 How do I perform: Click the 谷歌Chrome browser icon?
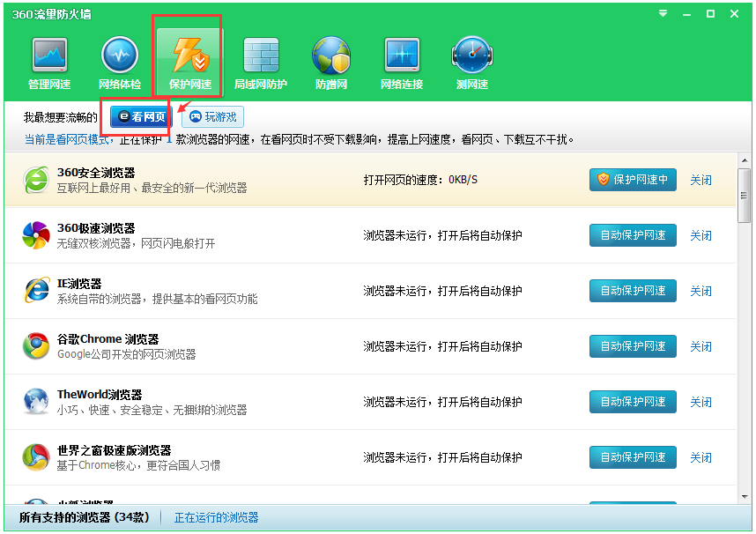click(36, 346)
